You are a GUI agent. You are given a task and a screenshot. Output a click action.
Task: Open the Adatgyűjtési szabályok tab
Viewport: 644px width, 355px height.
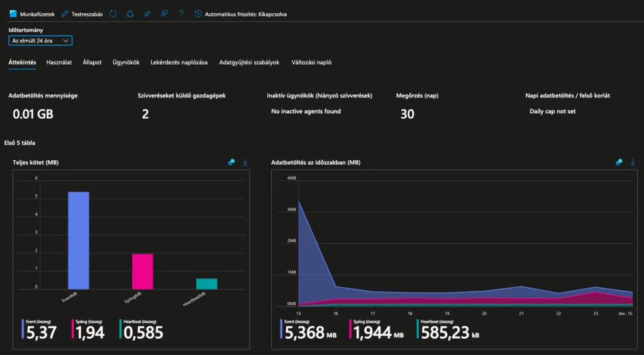click(249, 62)
